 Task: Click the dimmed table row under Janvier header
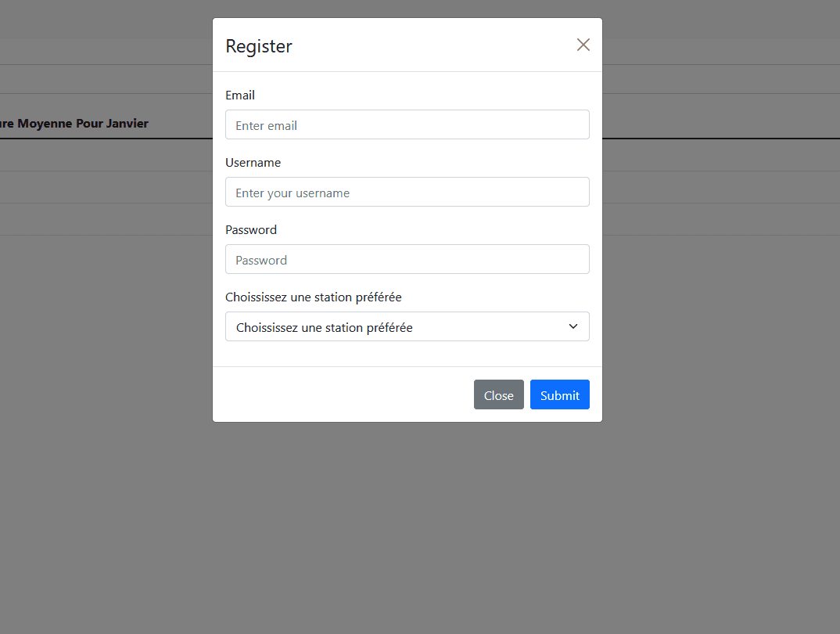tap(106, 156)
